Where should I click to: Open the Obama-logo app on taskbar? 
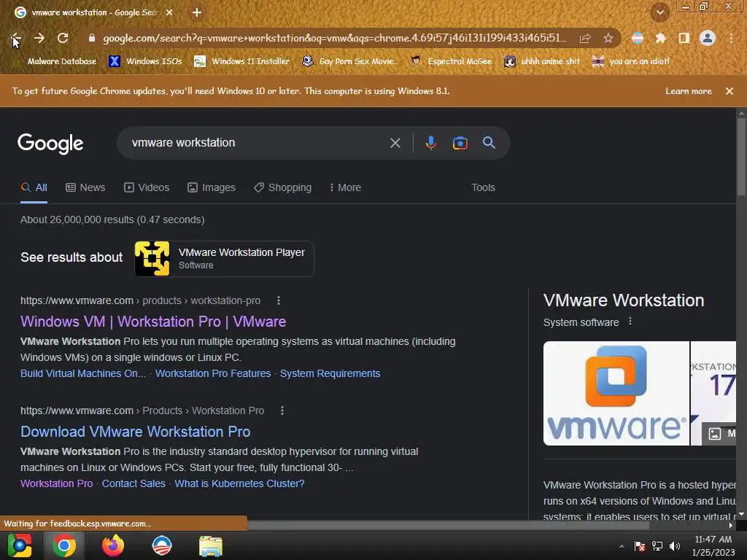pyautogui.click(x=162, y=545)
